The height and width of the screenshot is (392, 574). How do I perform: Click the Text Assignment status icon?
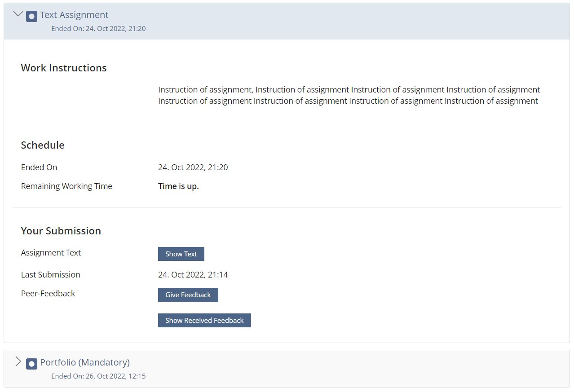click(31, 16)
